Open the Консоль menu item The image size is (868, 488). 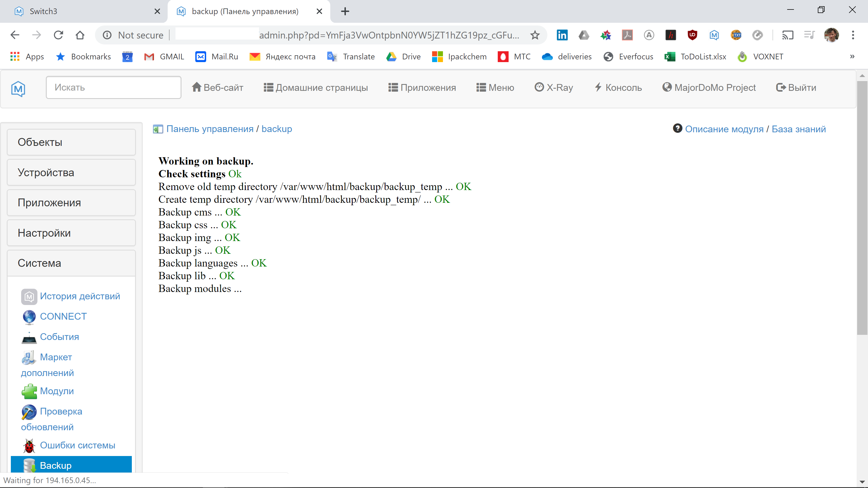tap(618, 87)
